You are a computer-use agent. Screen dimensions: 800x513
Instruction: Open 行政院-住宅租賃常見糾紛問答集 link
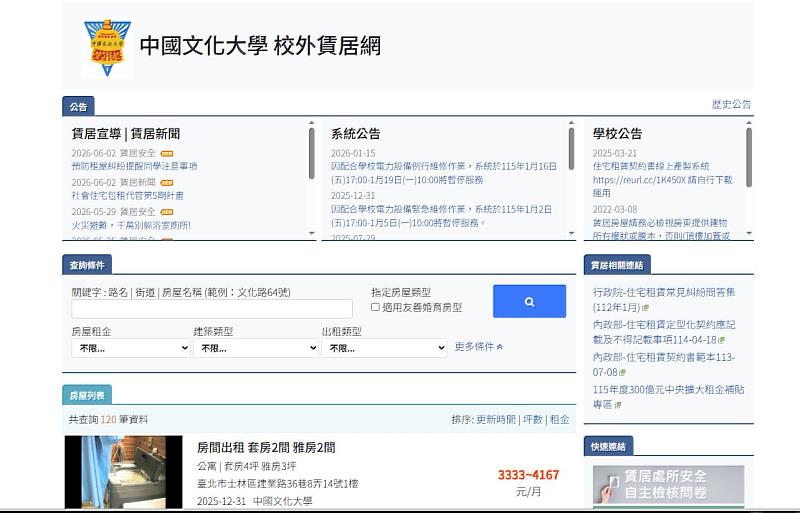(664, 300)
